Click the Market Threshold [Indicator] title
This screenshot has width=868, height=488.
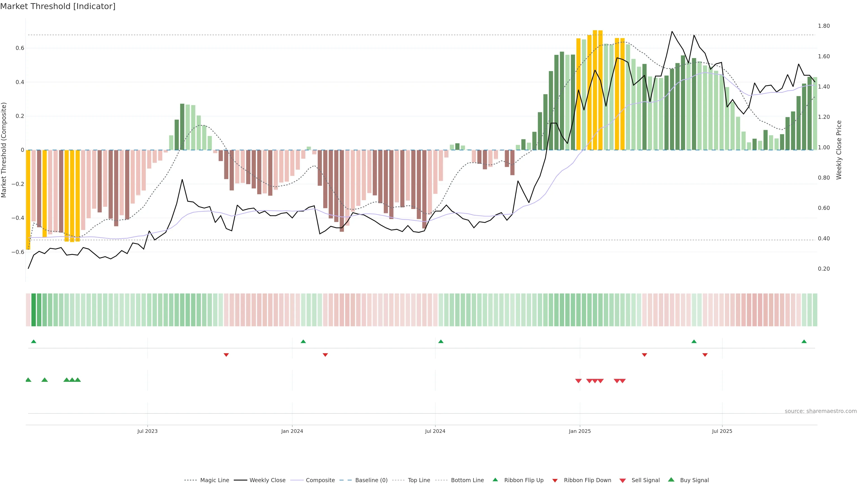coord(58,6)
